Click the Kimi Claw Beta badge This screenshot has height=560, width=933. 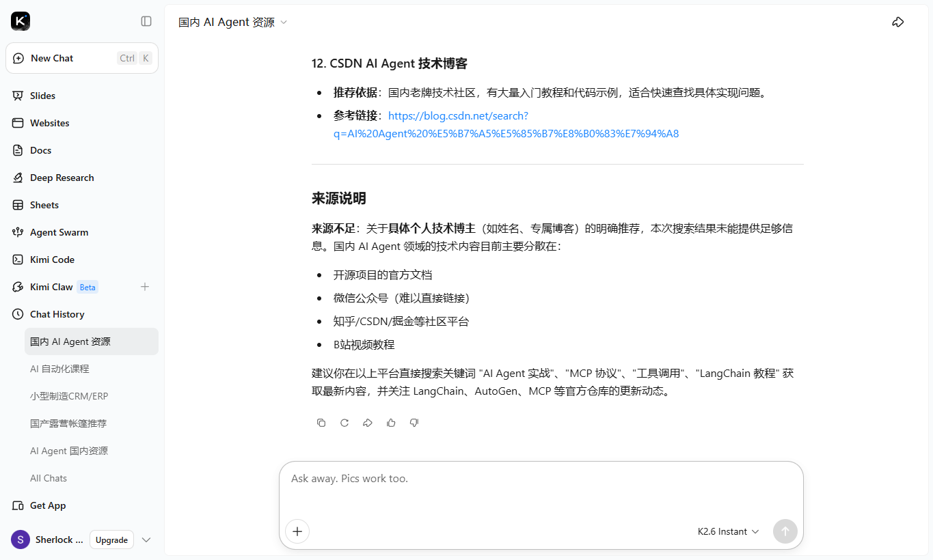click(x=87, y=288)
